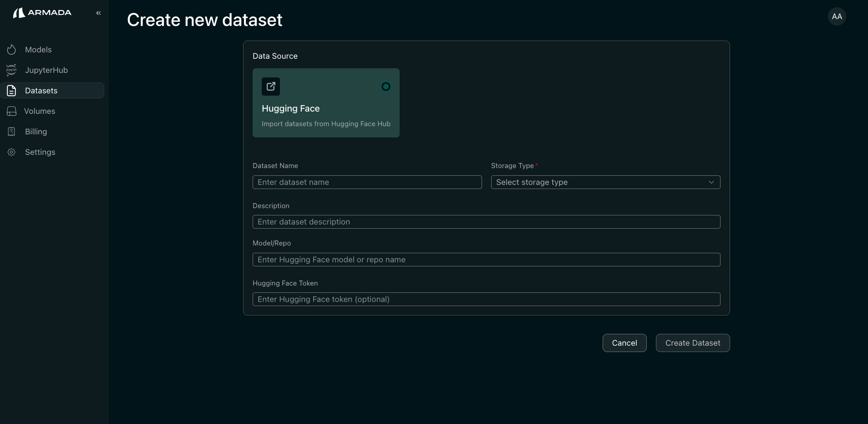868x424 pixels.
Task: Click the Datasets document icon
Action: [11, 91]
